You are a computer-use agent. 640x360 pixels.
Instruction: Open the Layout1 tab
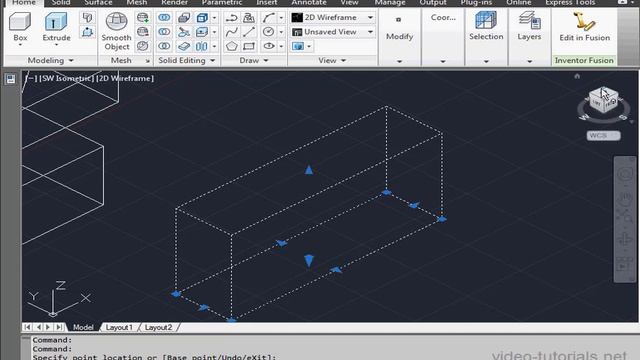(x=119, y=327)
